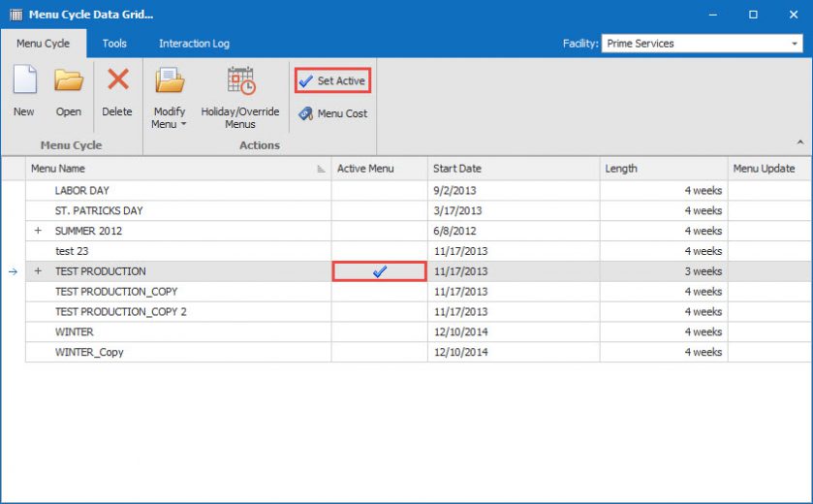Open Holiday/Override Menus calendar icon
The height and width of the screenshot is (504, 813).
point(240,81)
